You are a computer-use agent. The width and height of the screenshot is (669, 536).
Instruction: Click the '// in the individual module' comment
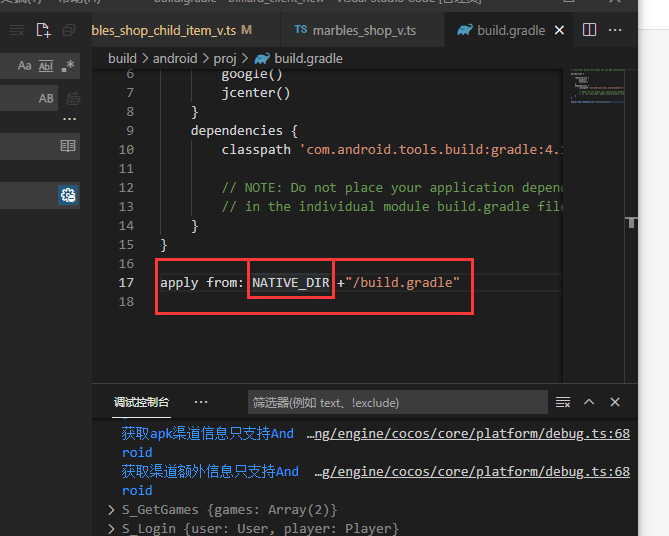392,207
